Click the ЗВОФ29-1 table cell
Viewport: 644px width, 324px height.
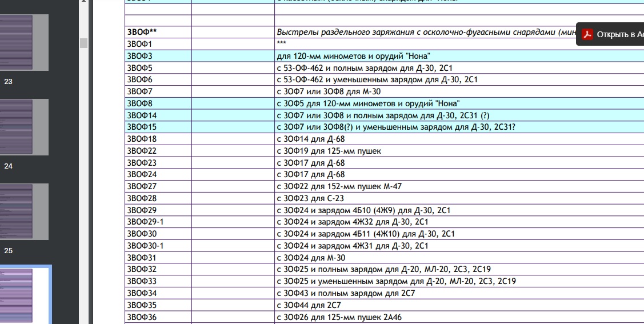pyautogui.click(x=145, y=222)
